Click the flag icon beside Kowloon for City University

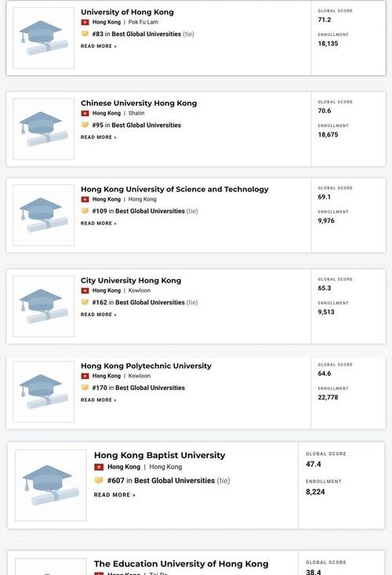(85, 290)
